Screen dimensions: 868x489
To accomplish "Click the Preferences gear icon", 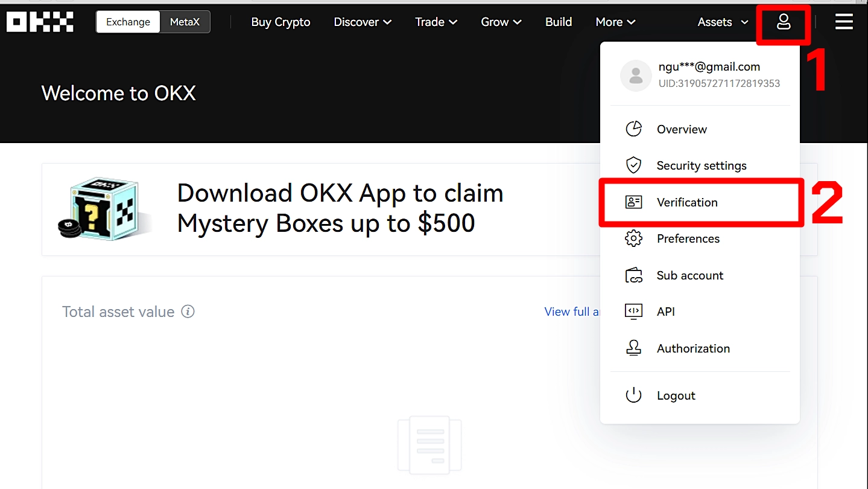I will pos(633,238).
